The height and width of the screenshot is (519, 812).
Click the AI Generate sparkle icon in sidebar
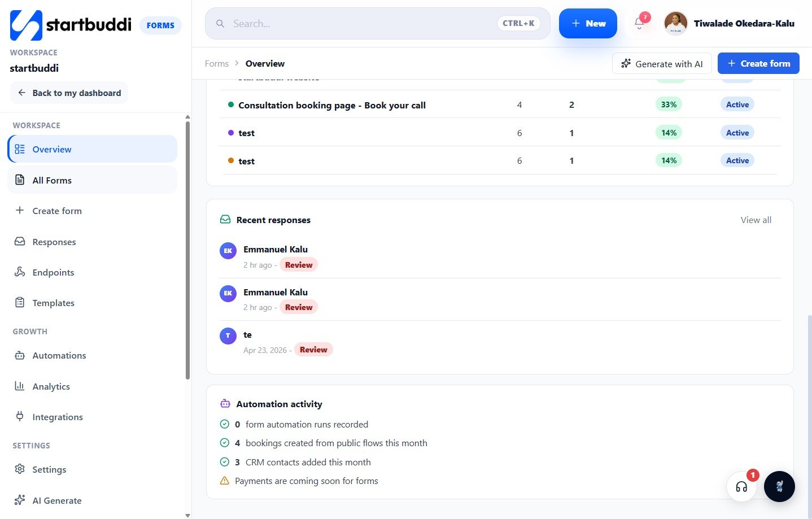tap(20, 500)
